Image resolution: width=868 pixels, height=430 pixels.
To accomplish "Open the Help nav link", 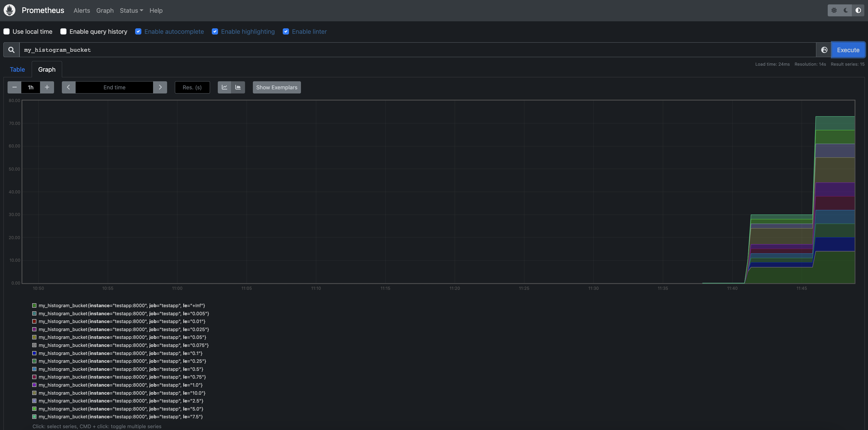I will point(156,10).
